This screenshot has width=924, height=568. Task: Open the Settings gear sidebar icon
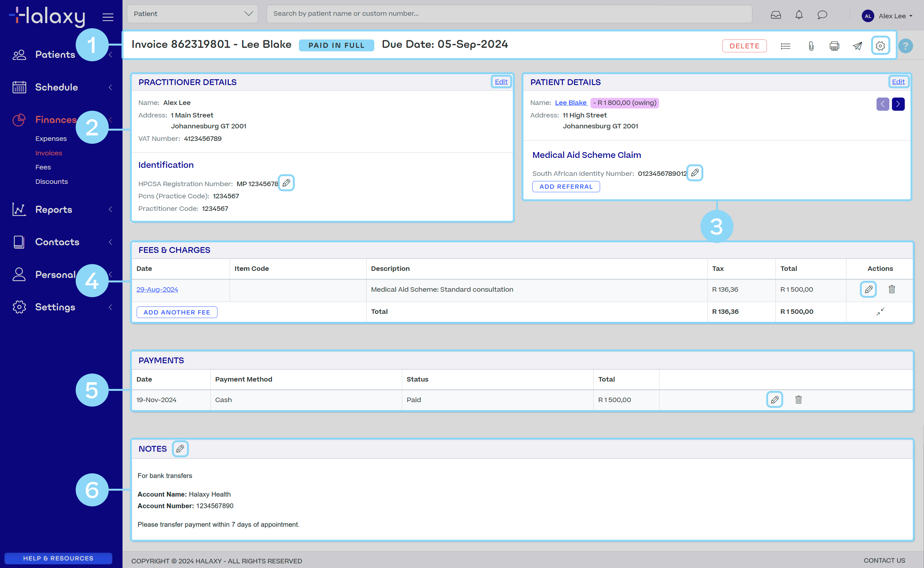click(x=19, y=307)
